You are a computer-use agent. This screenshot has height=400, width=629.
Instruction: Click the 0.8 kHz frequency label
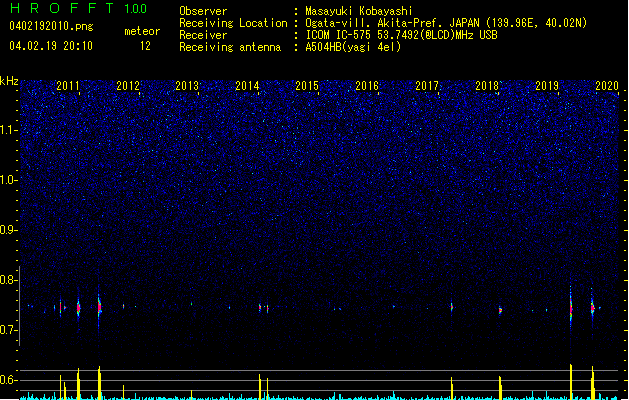[x=8, y=280]
